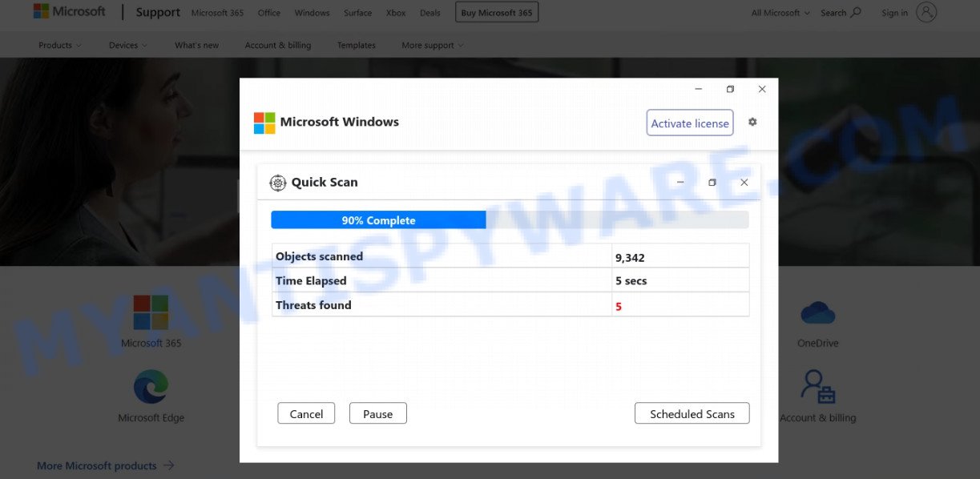Open the What's new tab
980x479 pixels.
coord(196,46)
